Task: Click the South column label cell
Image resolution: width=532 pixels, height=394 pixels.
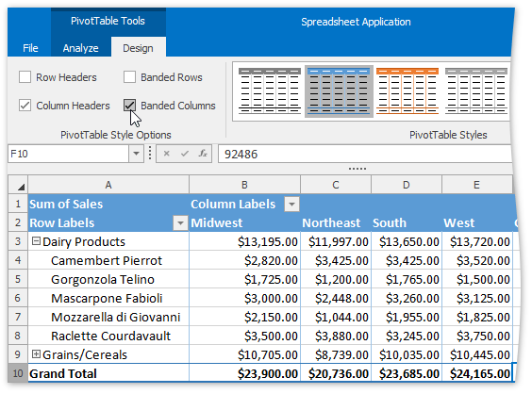Action: 407,222
